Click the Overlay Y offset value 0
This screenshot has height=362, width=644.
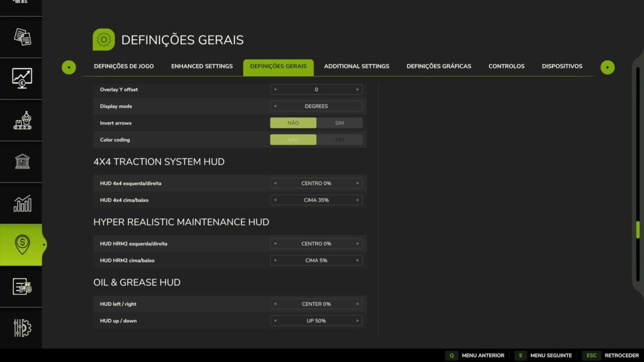[x=316, y=90]
